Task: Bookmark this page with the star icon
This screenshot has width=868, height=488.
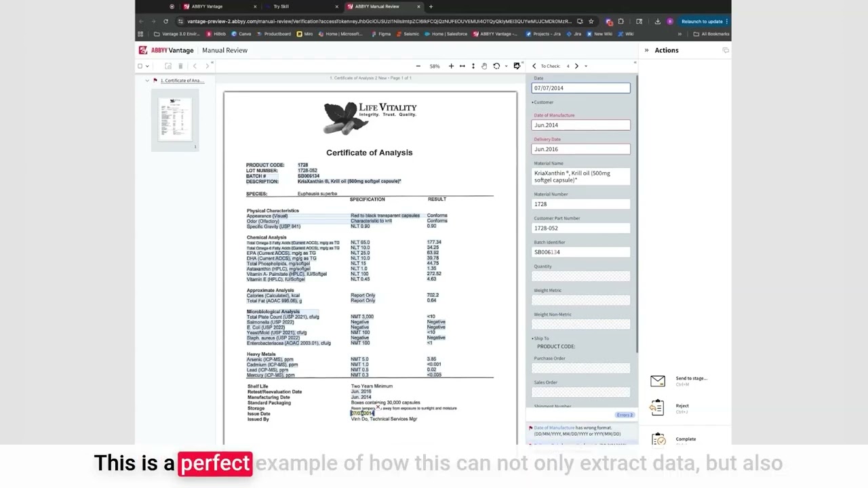Action: pos(591,21)
